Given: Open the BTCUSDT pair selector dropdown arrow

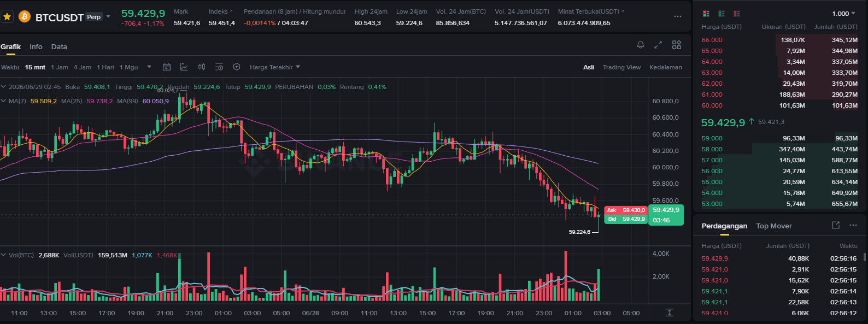Looking at the screenshot, I should click(108, 16).
